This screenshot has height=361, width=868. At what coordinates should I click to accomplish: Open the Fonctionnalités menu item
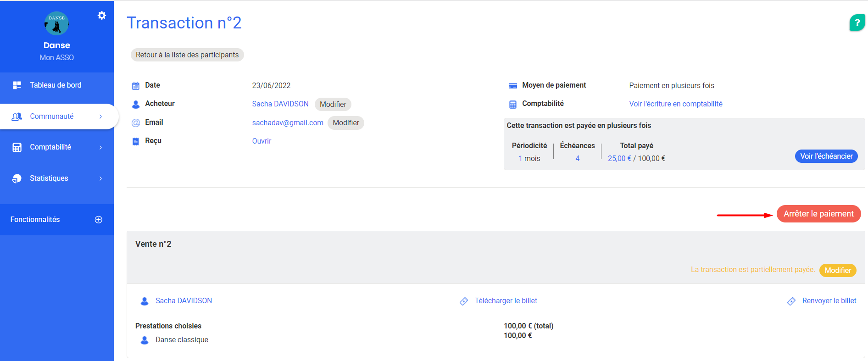[35, 220]
